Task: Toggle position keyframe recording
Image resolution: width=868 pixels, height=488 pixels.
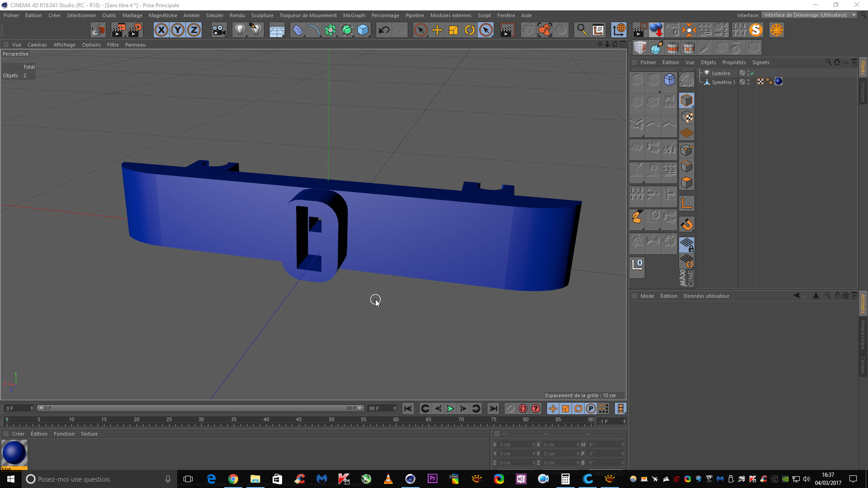Action: (x=552, y=408)
